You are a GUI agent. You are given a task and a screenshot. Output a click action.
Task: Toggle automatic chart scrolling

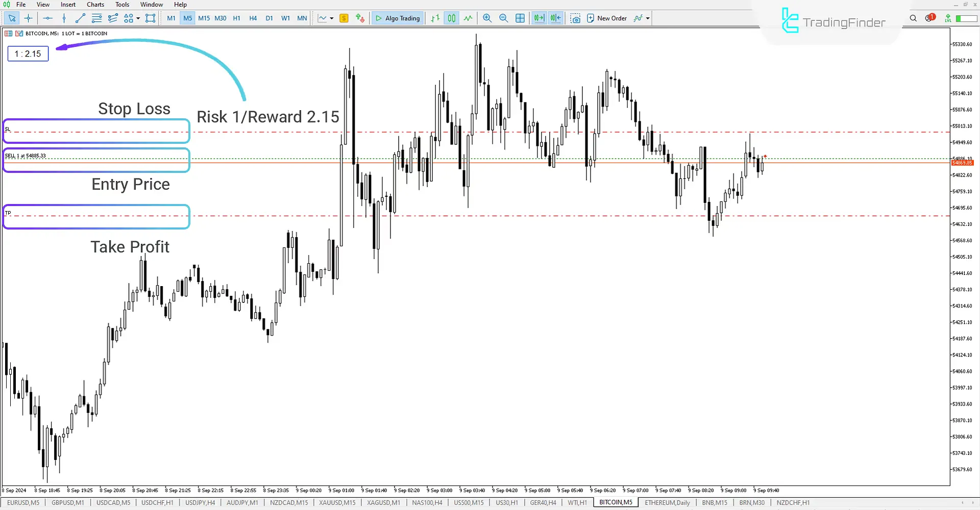pos(538,18)
